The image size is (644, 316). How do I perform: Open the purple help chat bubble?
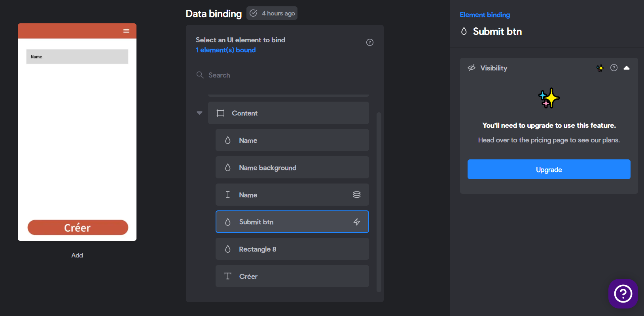pyautogui.click(x=623, y=293)
